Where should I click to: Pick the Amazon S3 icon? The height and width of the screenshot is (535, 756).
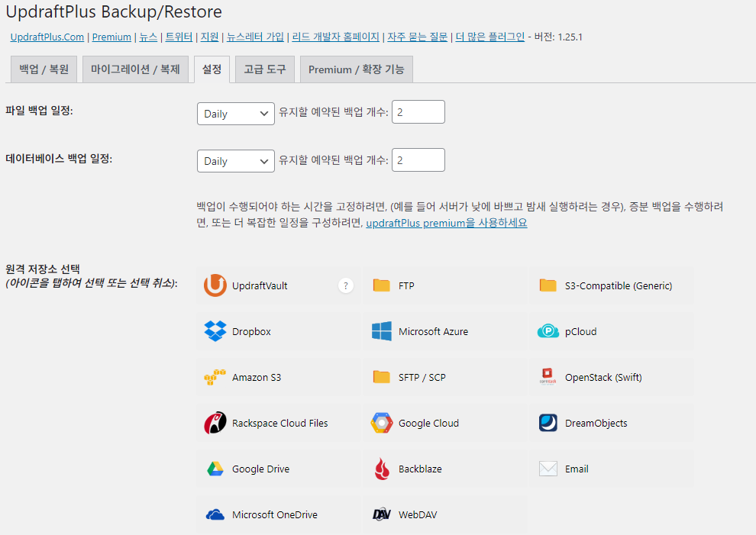coord(215,377)
